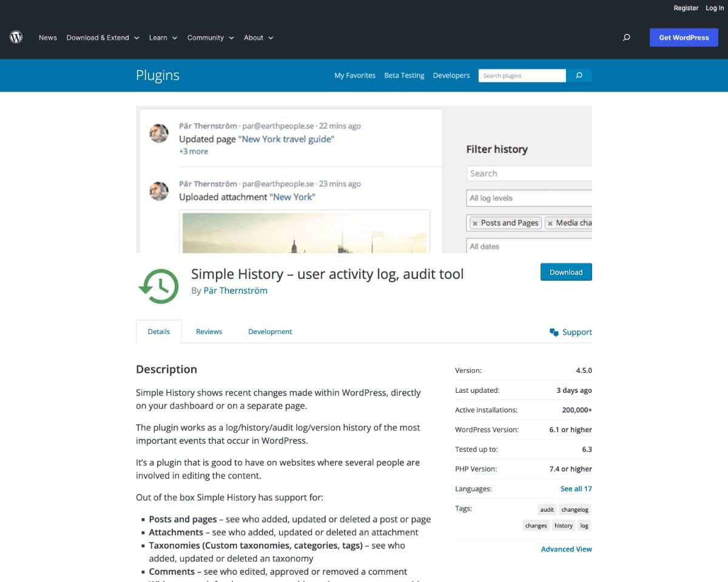This screenshot has width=728, height=582.
Task: Click the WordPress logo icon
Action: point(16,38)
